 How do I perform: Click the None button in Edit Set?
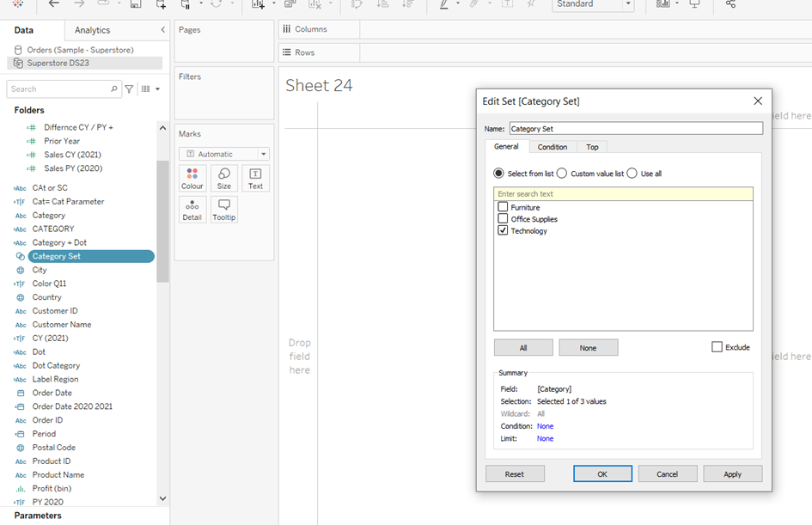pyautogui.click(x=589, y=348)
